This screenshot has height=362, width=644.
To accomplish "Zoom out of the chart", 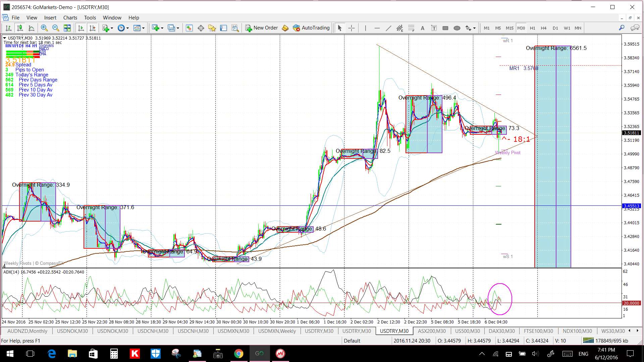I will [x=56, y=28].
